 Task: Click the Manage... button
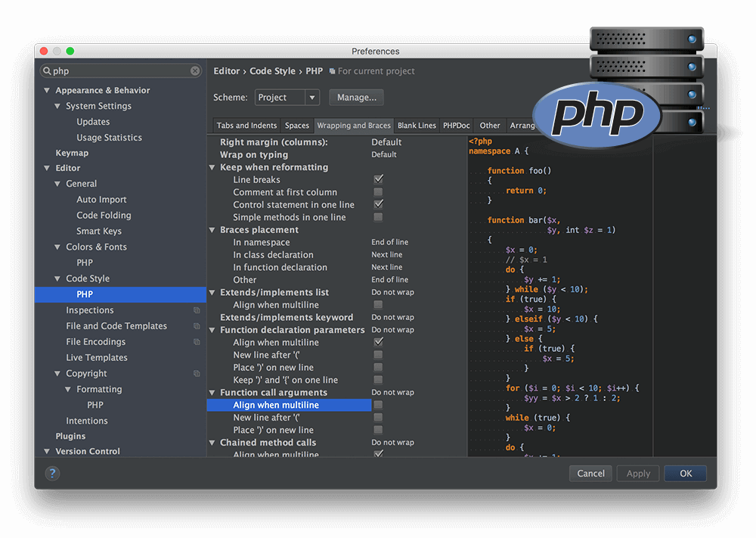pyautogui.click(x=356, y=98)
